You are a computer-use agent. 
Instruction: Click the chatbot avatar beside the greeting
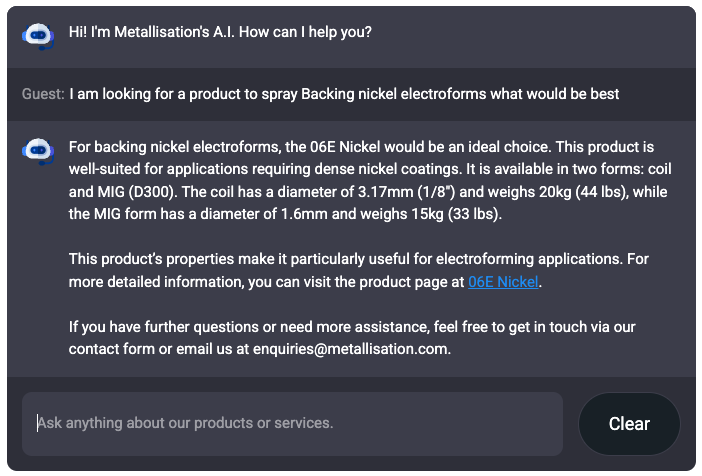click(x=38, y=35)
